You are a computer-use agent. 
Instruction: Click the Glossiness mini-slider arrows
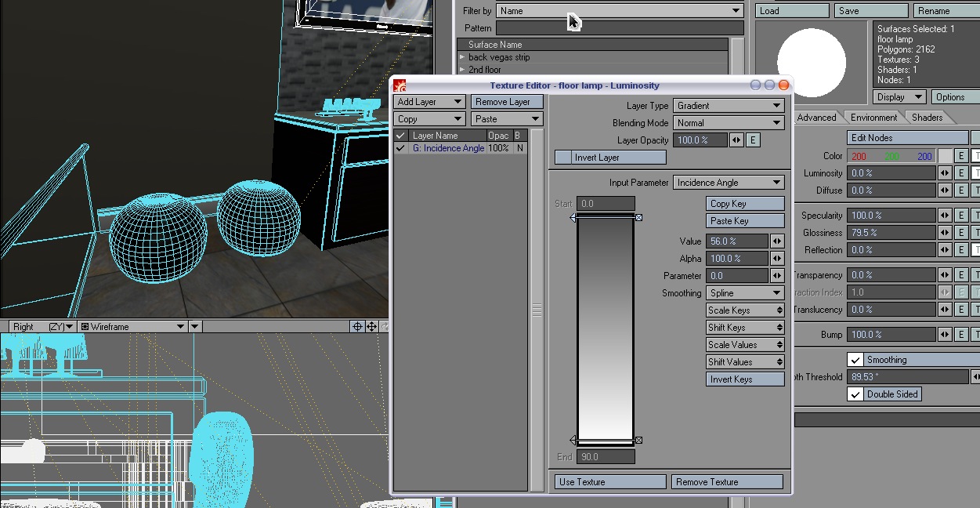pos(945,233)
